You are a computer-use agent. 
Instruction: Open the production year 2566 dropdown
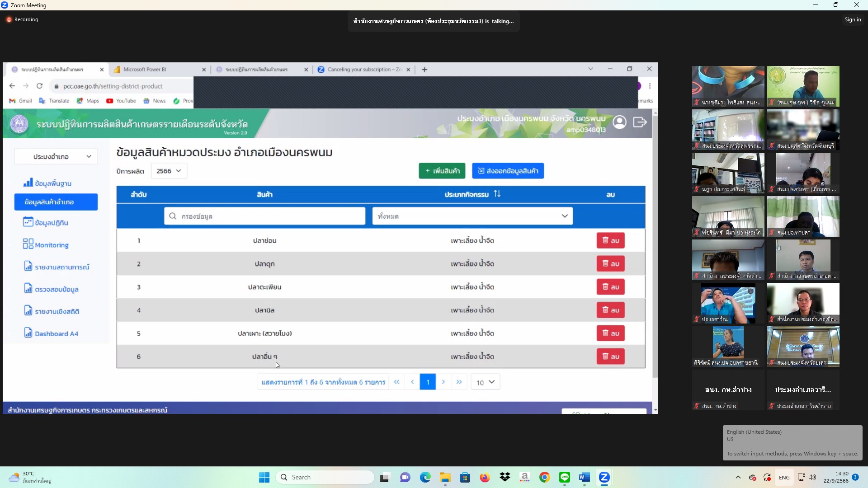pyautogui.click(x=169, y=171)
